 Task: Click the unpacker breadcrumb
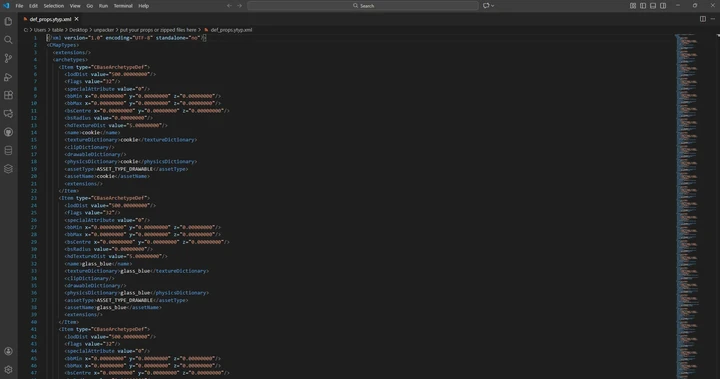104,30
